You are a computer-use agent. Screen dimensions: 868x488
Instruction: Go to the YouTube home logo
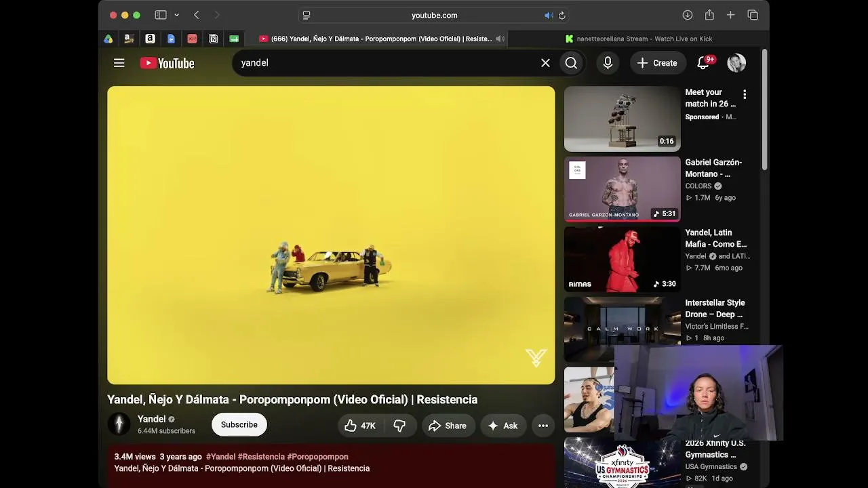pyautogui.click(x=167, y=63)
